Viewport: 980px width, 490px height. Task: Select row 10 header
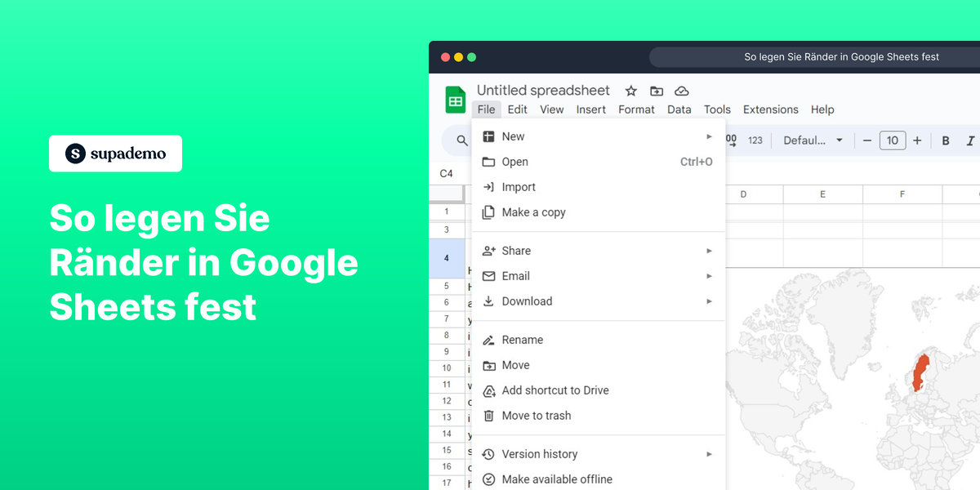click(x=447, y=368)
